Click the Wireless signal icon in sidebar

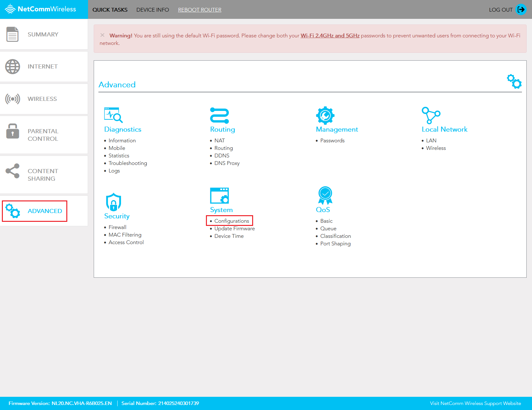(13, 99)
